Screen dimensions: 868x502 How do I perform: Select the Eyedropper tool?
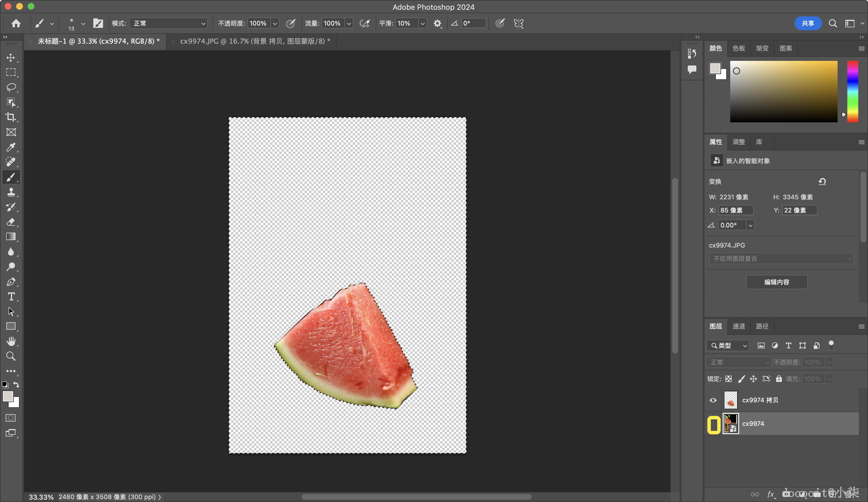tap(11, 147)
